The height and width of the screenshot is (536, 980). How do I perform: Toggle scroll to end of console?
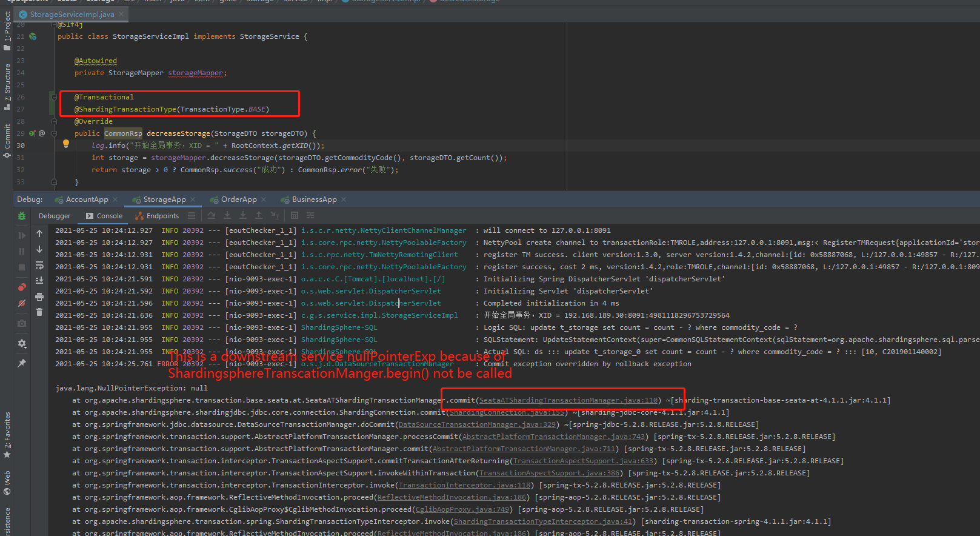[x=39, y=281]
